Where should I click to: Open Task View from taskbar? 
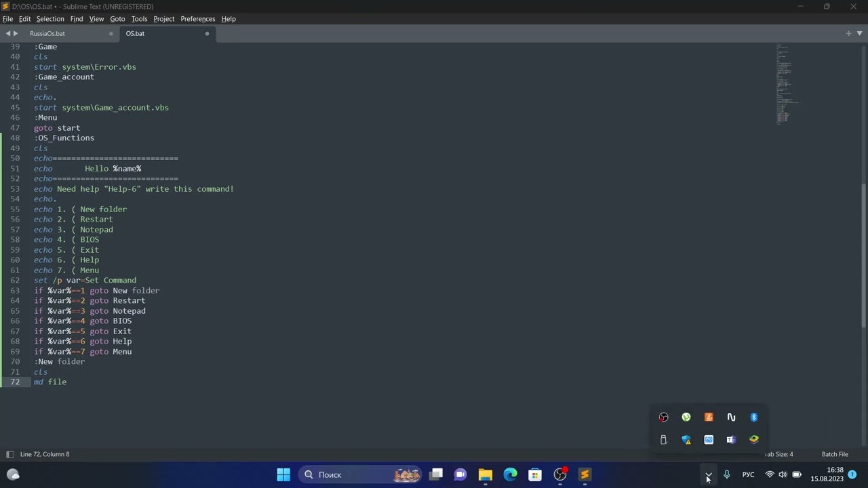click(436, 474)
